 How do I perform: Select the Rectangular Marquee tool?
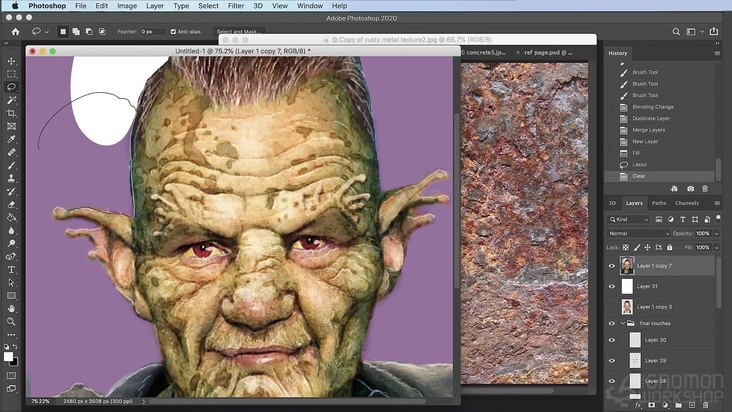11,74
